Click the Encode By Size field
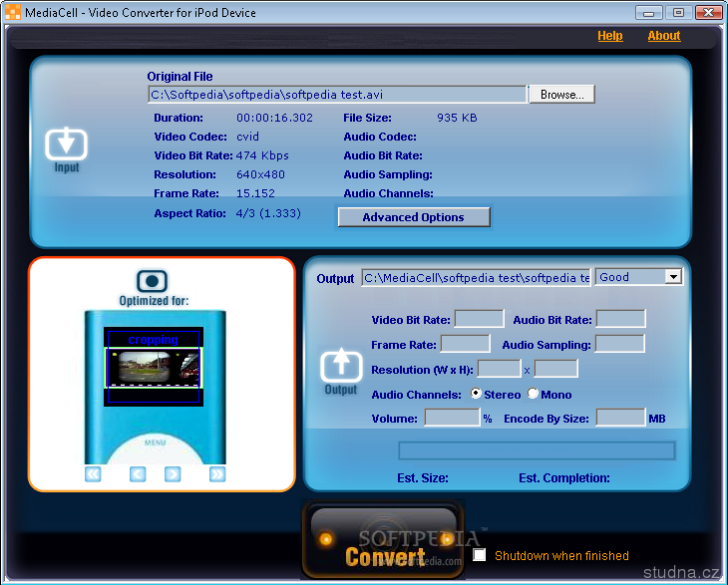728x585 pixels. coord(620,417)
